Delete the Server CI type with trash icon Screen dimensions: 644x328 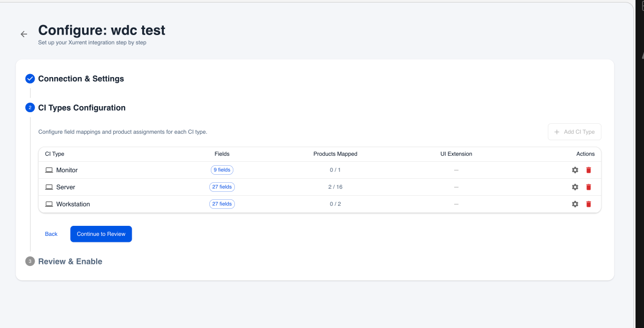pyautogui.click(x=588, y=187)
